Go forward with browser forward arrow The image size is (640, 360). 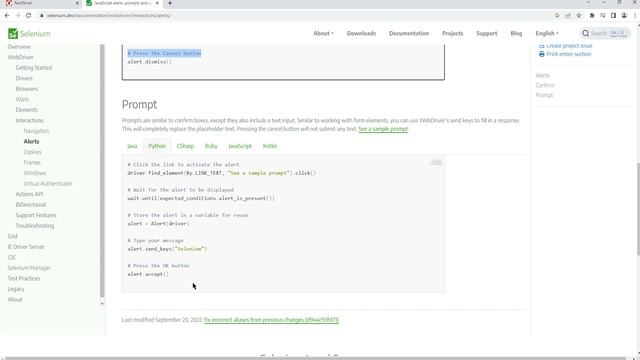18,16
